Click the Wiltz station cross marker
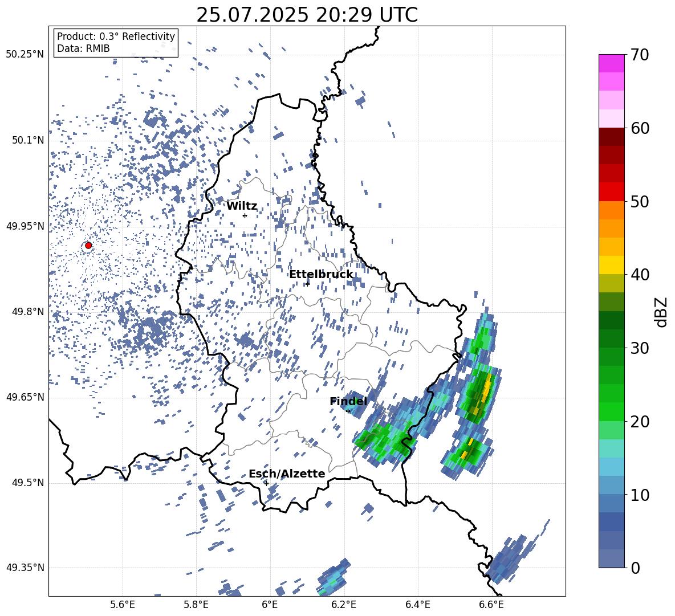This screenshot has height=616, width=675. (x=245, y=215)
